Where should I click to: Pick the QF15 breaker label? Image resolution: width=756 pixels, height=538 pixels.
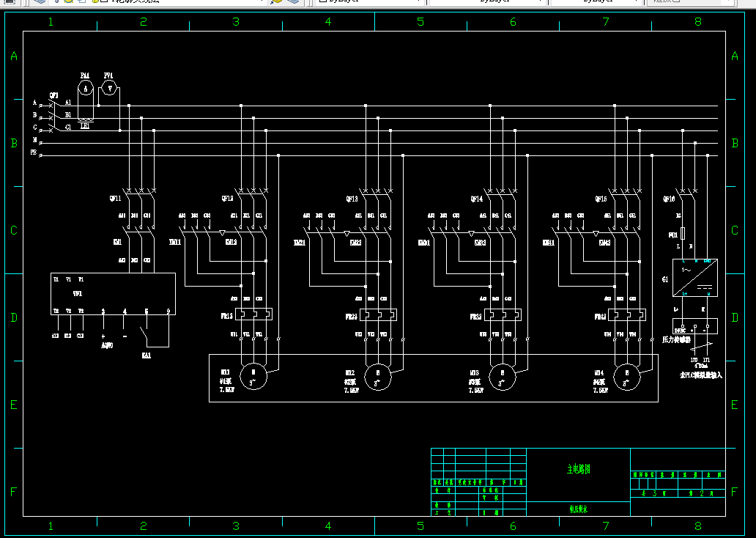pos(601,199)
